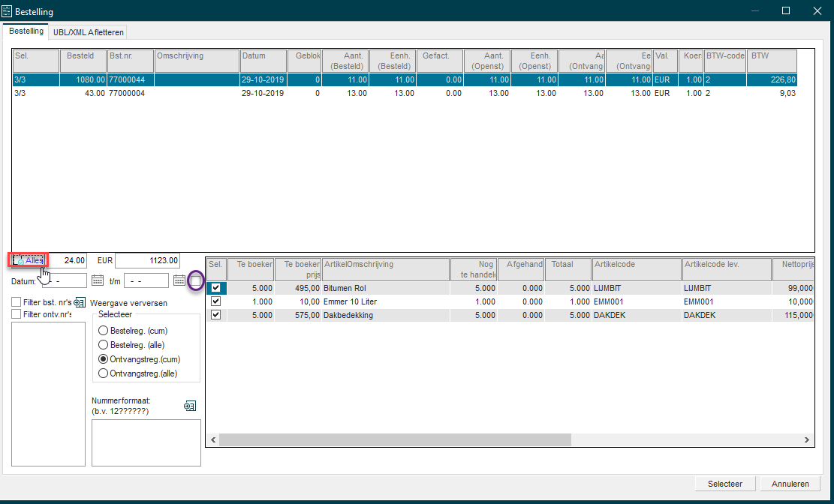Click the Bestelling window icon in the title bar

8,10
